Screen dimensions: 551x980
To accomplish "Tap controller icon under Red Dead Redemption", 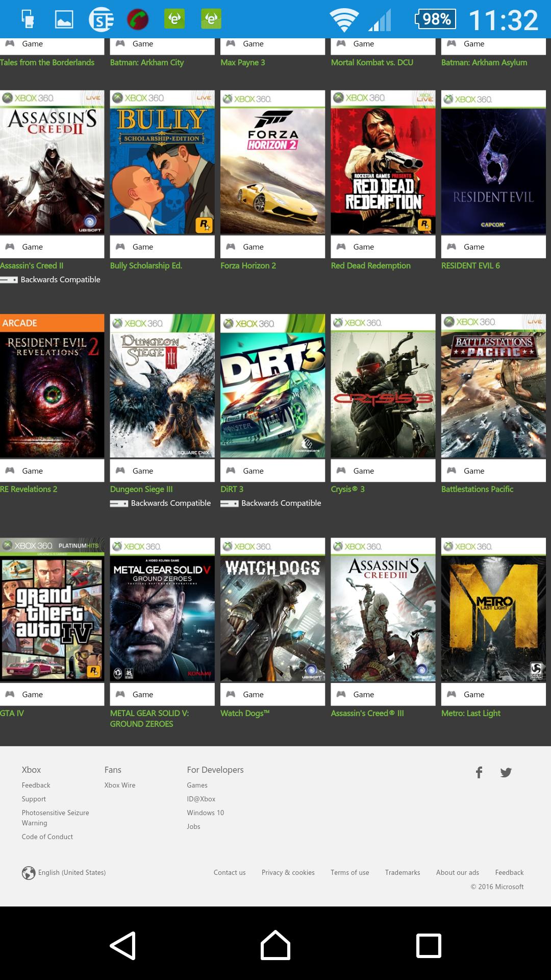I will (x=341, y=247).
